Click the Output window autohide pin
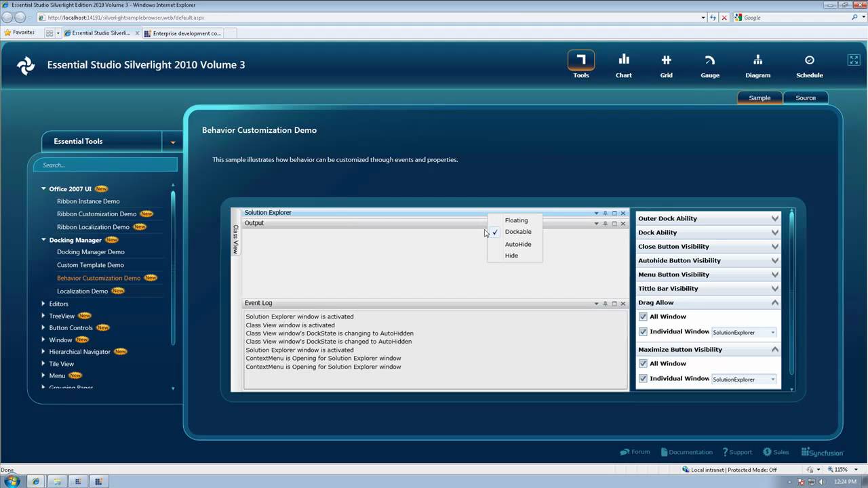868x488 pixels. pos(606,224)
